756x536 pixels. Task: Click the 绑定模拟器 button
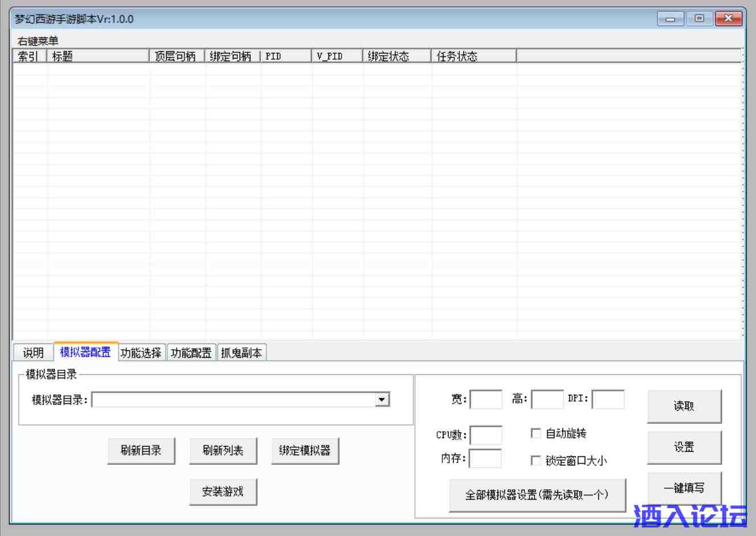[305, 451]
